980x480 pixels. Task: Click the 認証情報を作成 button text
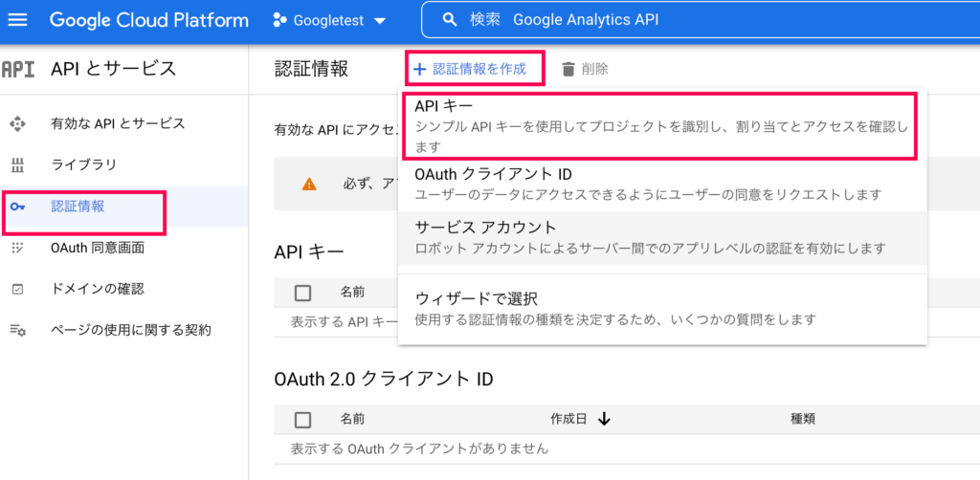(x=479, y=69)
